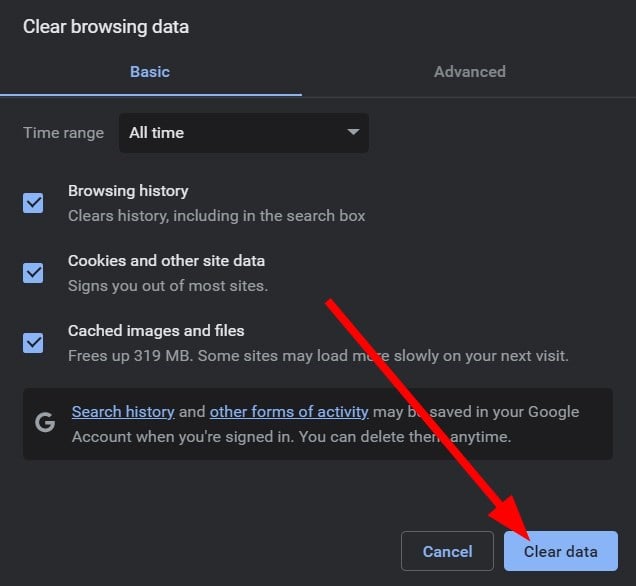Expand the Time range dropdown arrow
This screenshot has width=636, height=586.
click(352, 132)
